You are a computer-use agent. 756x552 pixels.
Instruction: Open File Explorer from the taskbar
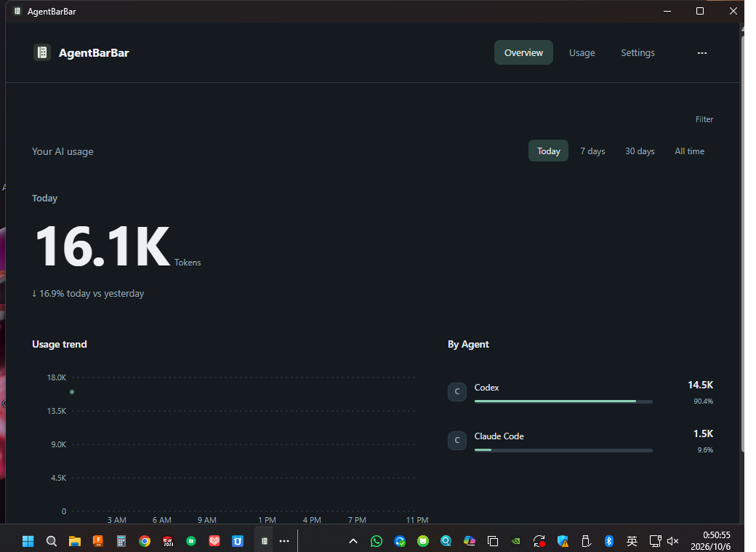[75, 541]
